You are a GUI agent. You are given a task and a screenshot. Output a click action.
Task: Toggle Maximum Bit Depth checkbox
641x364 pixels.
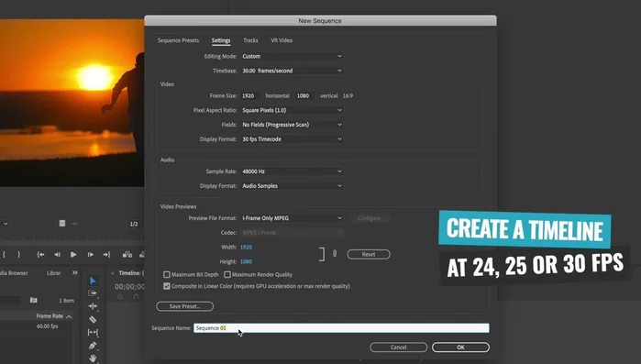pyautogui.click(x=167, y=274)
